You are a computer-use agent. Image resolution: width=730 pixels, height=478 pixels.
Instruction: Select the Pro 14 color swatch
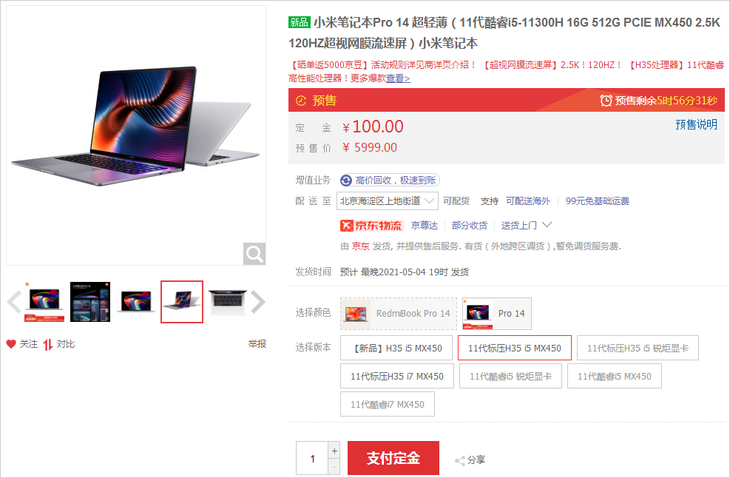click(497, 314)
